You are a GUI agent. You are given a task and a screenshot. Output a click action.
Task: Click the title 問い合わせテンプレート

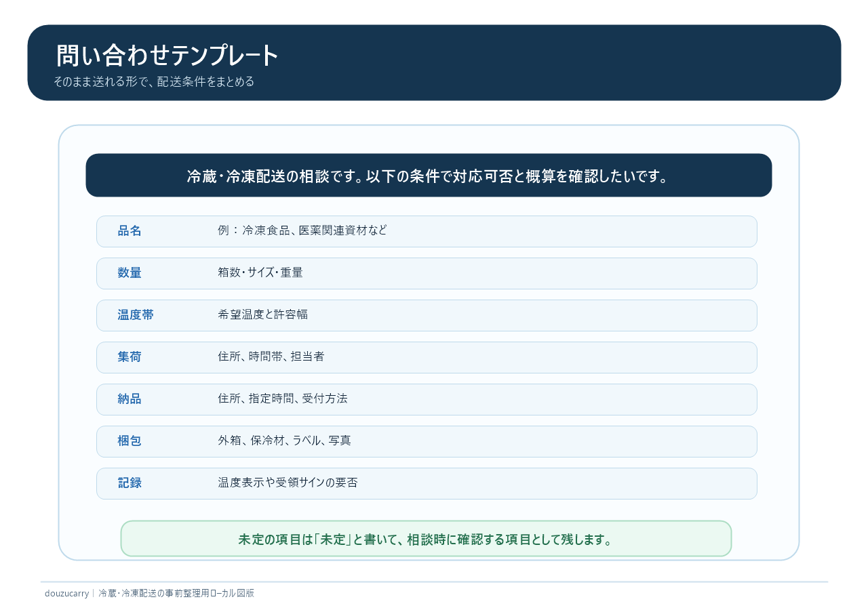coord(167,56)
